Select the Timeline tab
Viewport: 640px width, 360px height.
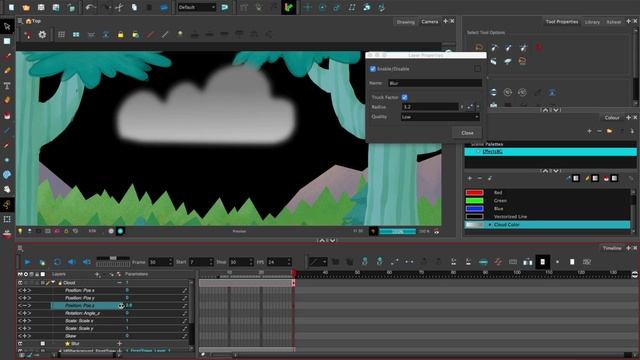coord(612,248)
